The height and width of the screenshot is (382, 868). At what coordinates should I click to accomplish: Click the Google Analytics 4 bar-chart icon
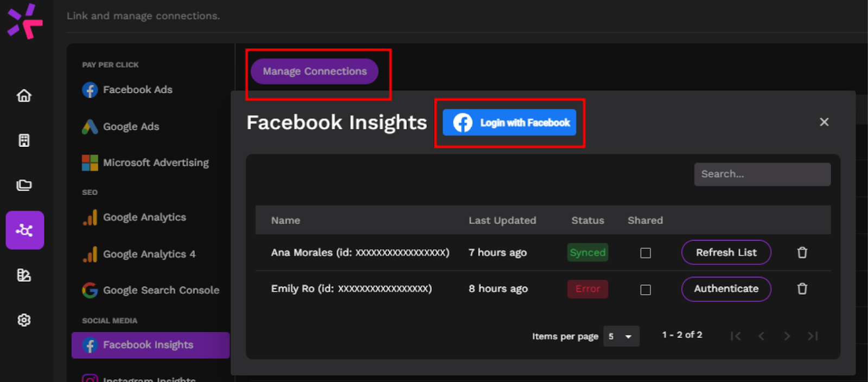click(90, 254)
